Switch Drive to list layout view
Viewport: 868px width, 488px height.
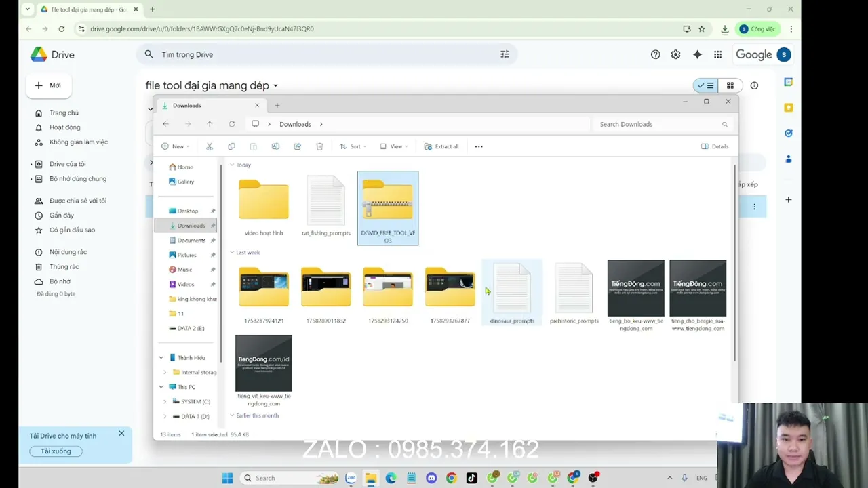coord(706,85)
